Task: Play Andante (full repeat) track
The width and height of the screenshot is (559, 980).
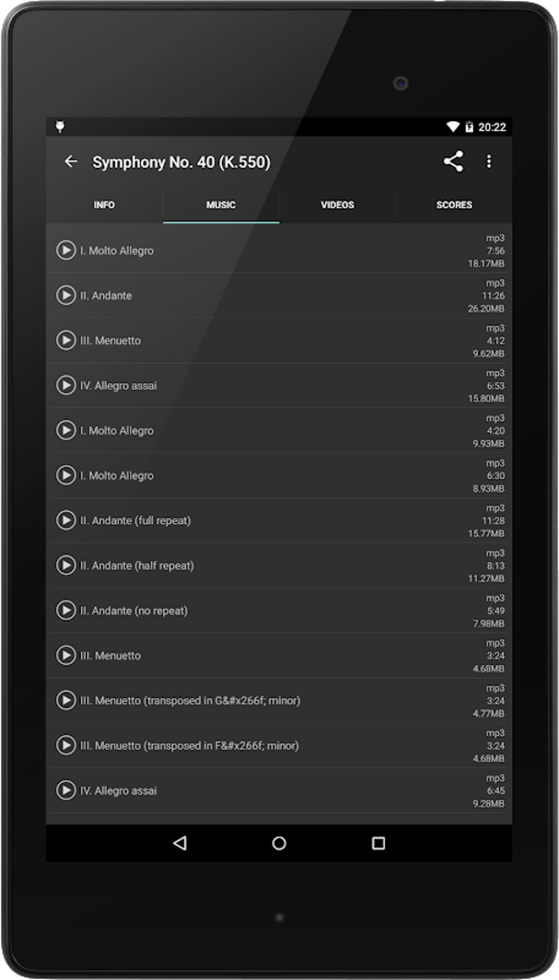Action: 66,520
